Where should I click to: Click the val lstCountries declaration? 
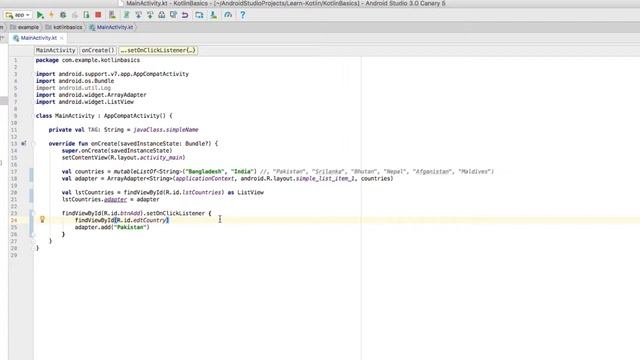click(x=163, y=192)
